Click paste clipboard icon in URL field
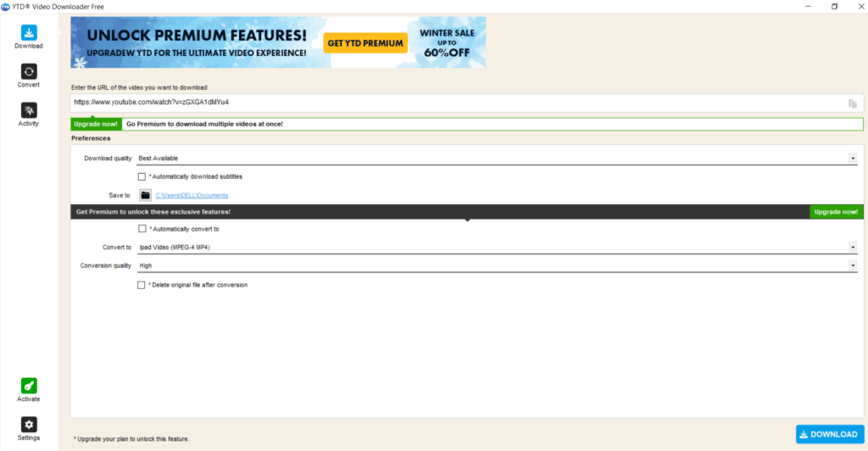This screenshot has height=451, width=868. click(853, 103)
